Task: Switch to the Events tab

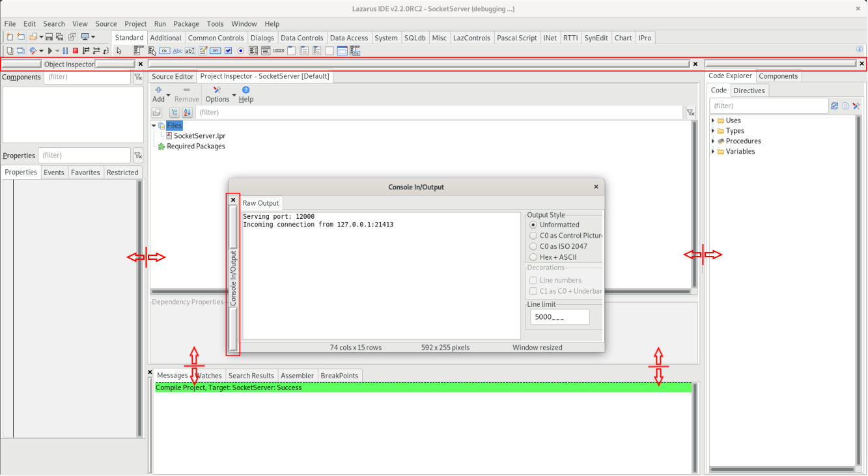Action: tap(54, 173)
